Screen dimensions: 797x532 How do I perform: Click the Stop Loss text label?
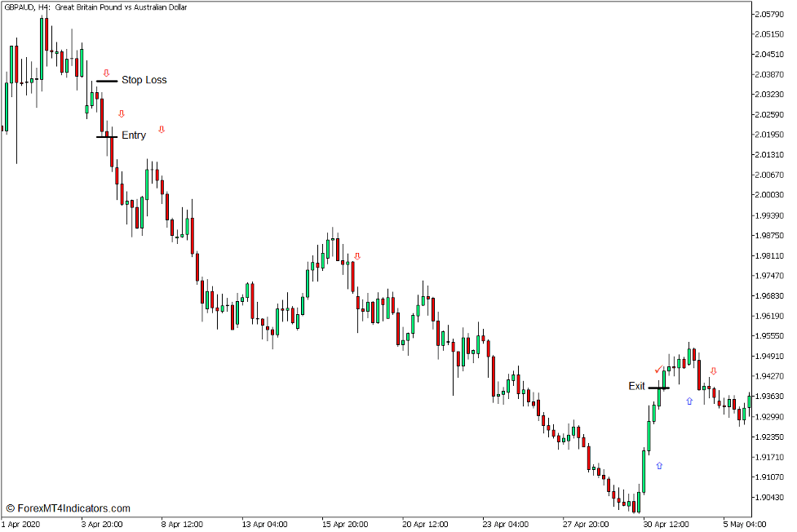[x=145, y=80]
